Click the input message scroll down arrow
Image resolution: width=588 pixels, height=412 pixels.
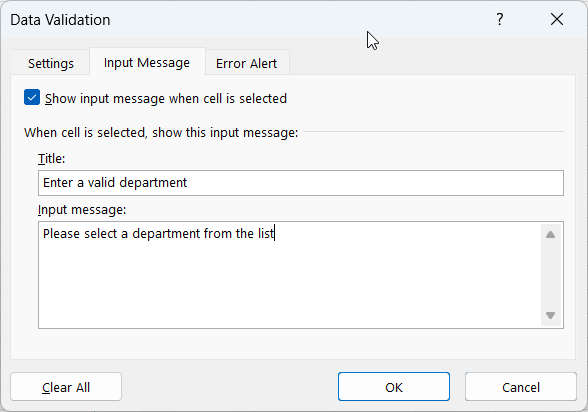coord(550,315)
